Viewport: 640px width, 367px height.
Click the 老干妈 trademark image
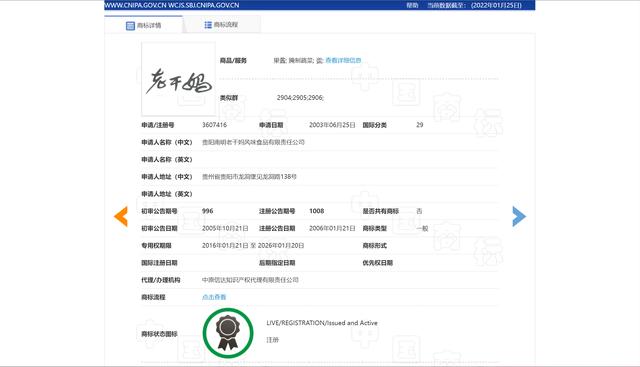pos(178,79)
